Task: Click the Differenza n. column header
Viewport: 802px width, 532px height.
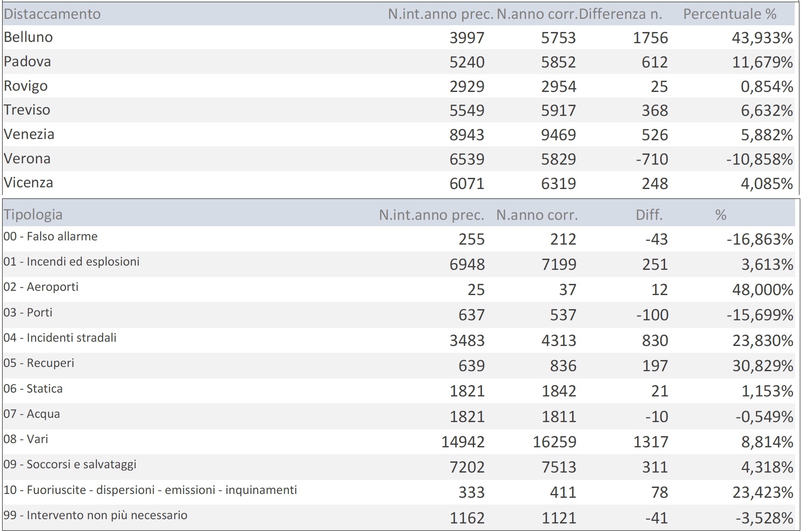Action: [x=621, y=14]
